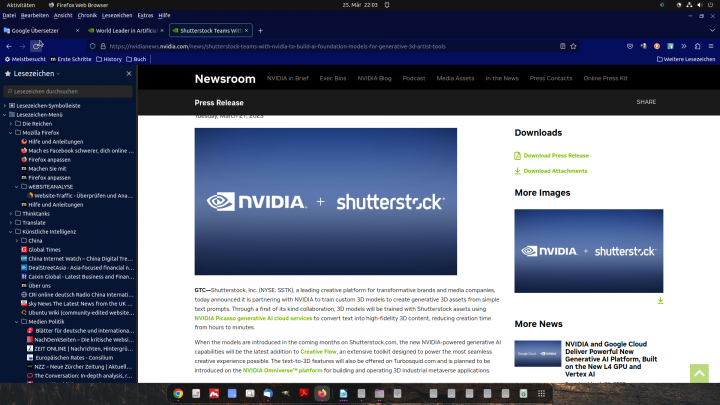720x405 pixels.
Task: Open Weitere Lesezeichen folder
Action: (x=686, y=59)
